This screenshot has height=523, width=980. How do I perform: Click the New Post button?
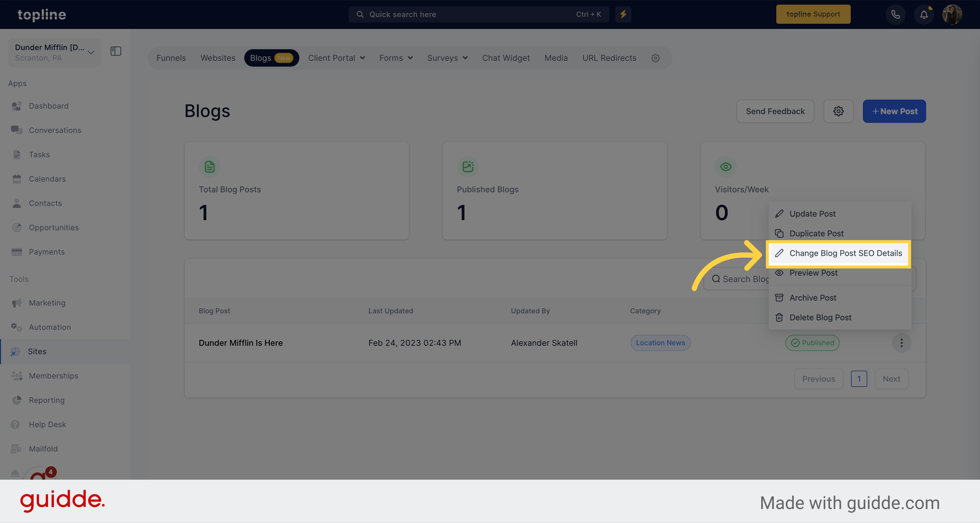(895, 111)
